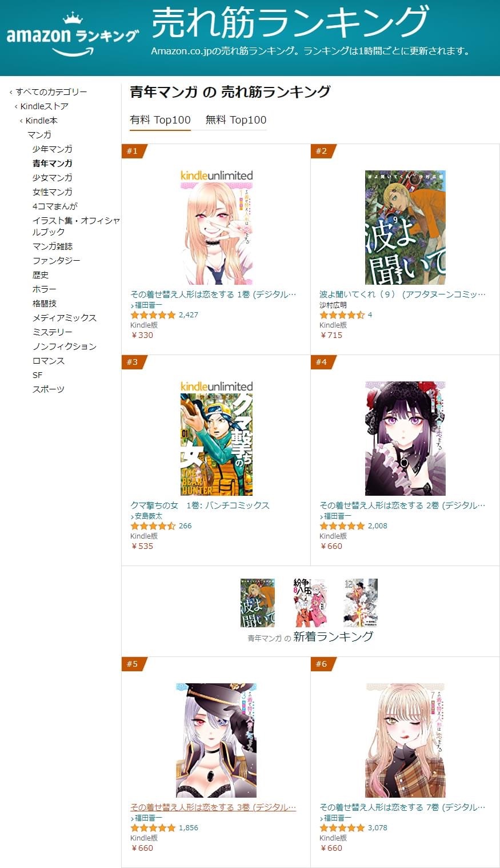Click the star rating of 波よ聞いてくれ (9)
This screenshot has width=500, height=868.
342,315
